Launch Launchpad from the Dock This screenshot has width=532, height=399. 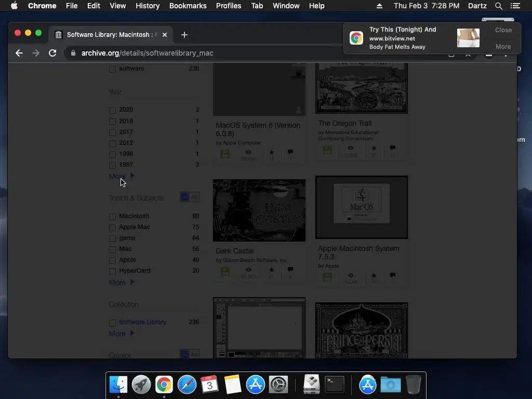coord(141,384)
